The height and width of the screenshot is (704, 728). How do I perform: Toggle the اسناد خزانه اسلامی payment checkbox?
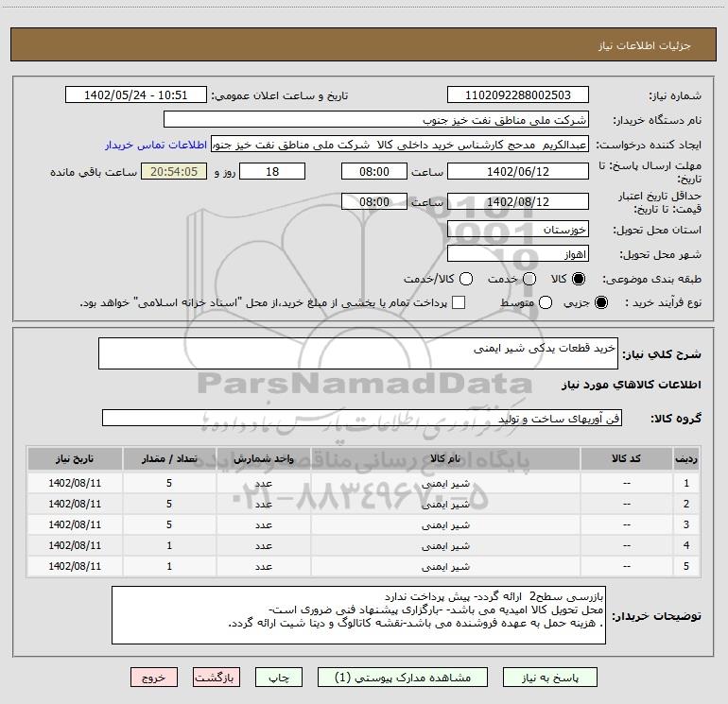click(459, 302)
